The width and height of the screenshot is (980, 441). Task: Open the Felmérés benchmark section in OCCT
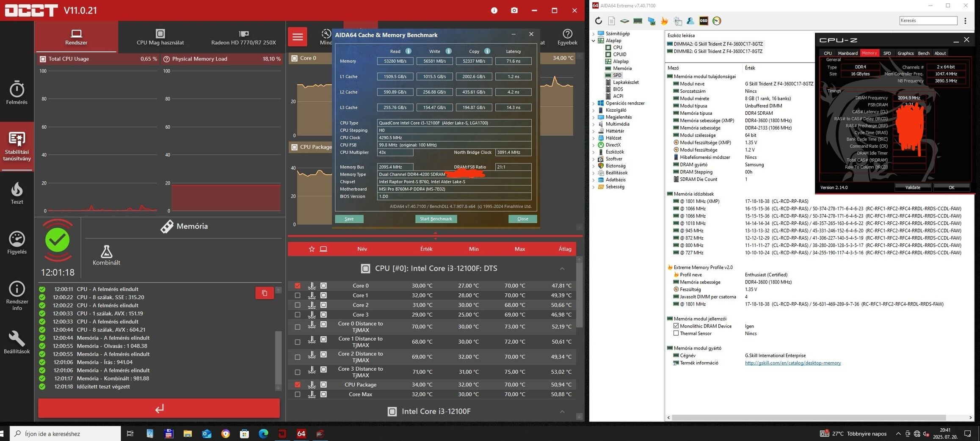point(17,93)
